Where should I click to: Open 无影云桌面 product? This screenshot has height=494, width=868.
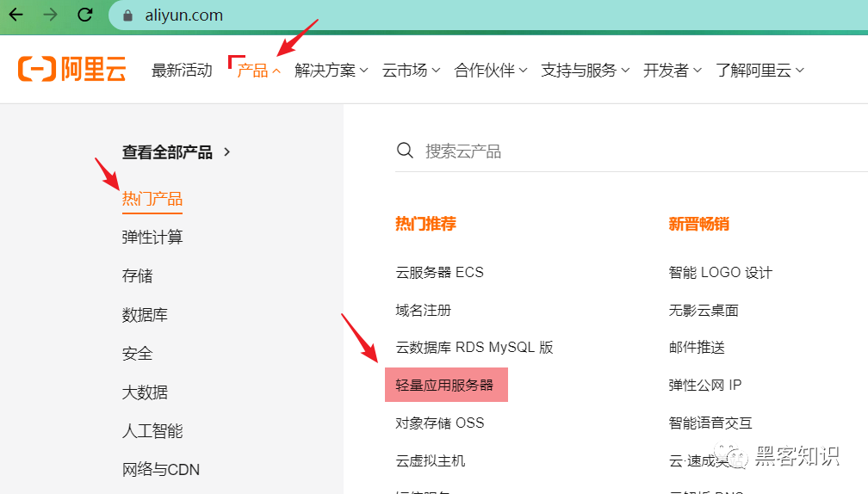703,311
